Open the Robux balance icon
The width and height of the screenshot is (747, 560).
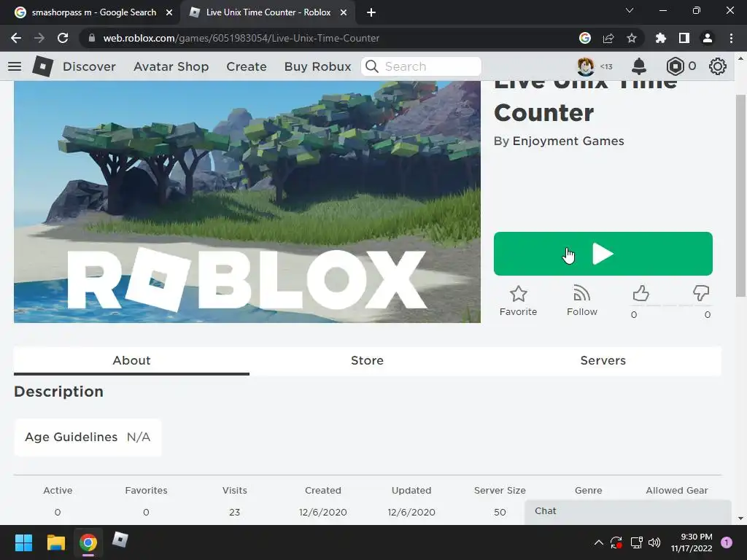[675, 66]
